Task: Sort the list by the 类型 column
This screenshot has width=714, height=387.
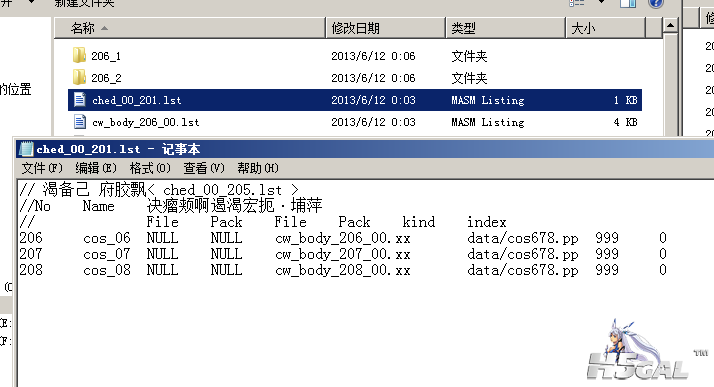Action: pyautogui.click(x=505, y=28)
